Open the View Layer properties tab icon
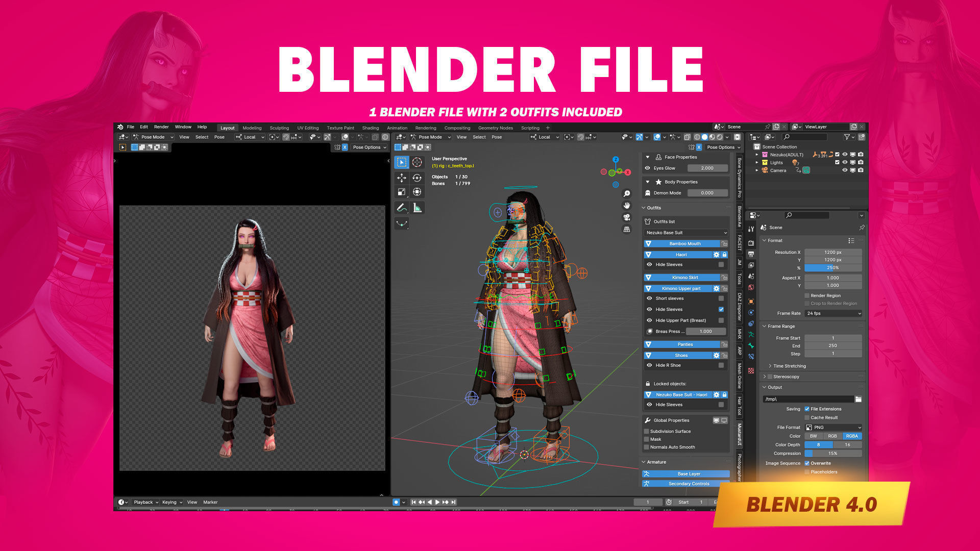 (x=751, y=265)
